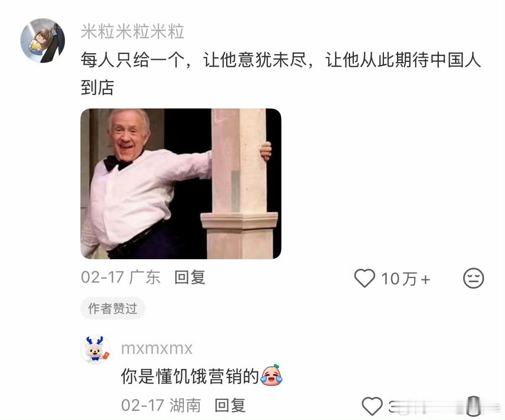Open the mxmxmx reindeer avatar
Image resolution: width=505 pixels, height=420 pixels.
point(95,349)
